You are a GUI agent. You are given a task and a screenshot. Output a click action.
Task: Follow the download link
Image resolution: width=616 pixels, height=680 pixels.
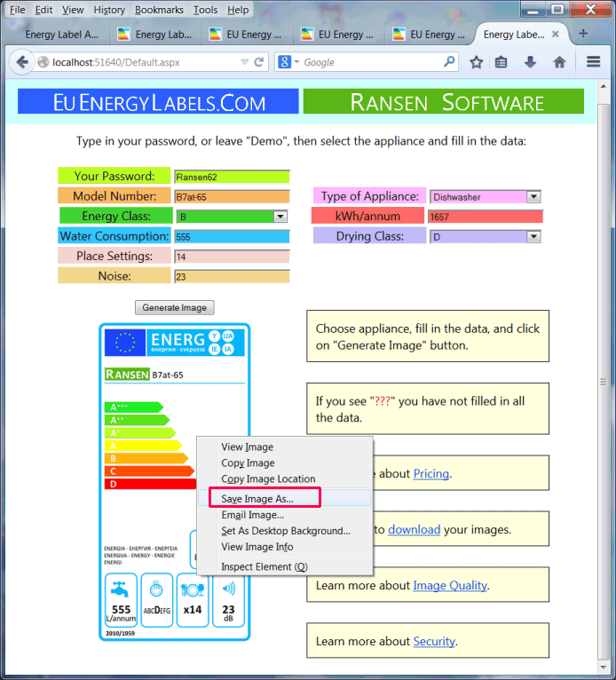(x=414, y=529)
